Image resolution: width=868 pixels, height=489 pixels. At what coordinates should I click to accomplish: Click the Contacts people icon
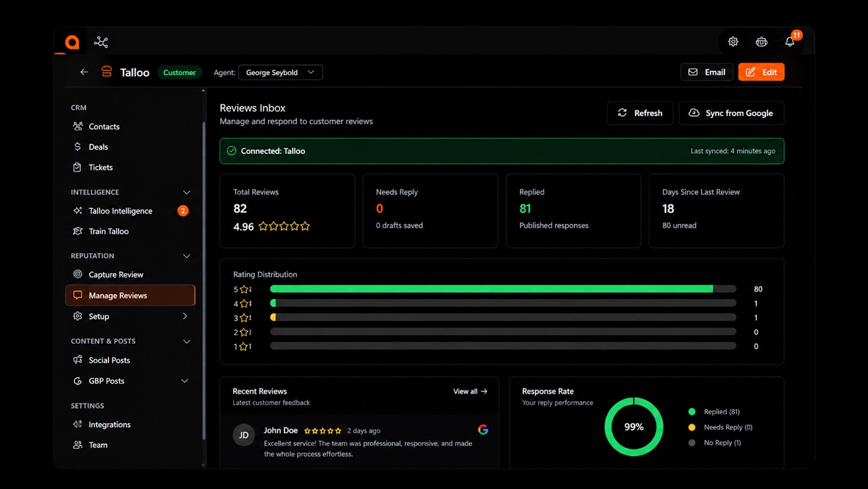[x=77, y=127]
